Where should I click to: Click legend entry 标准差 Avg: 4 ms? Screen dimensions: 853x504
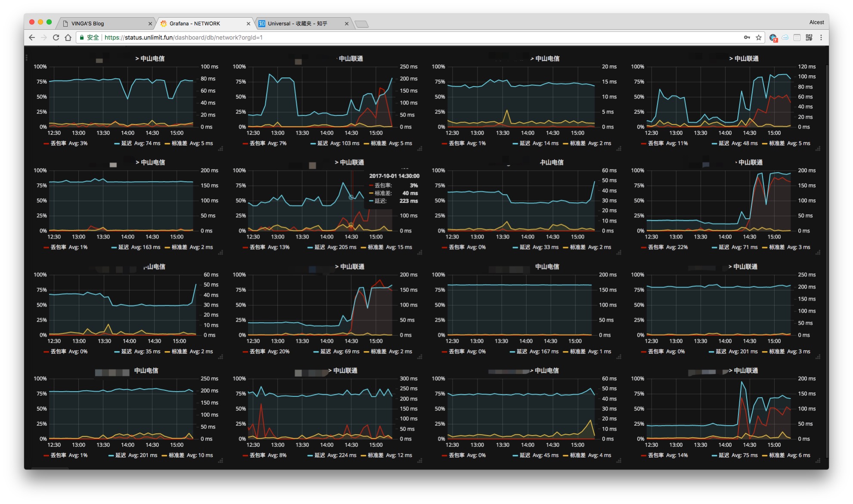[x=587, y=455]
